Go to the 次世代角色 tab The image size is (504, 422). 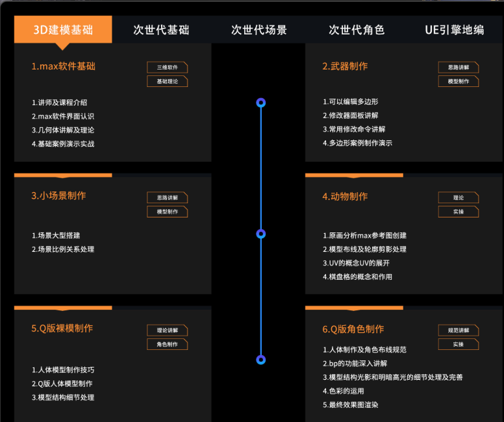click(357, 30)
